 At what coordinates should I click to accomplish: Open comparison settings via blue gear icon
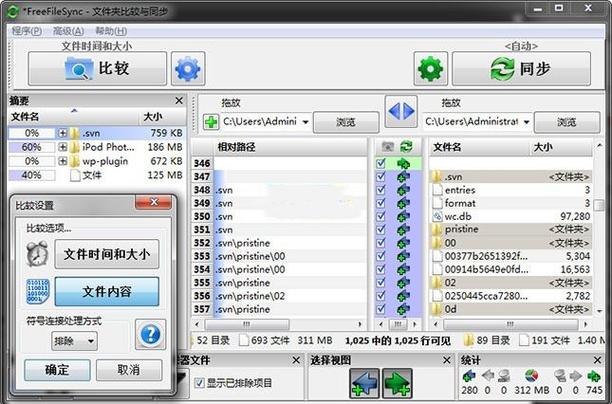coord(188,69)
